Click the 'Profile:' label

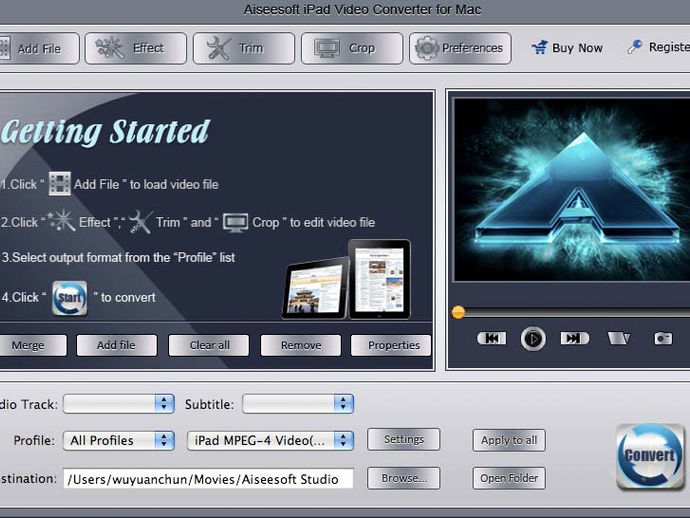pos(34,441)
